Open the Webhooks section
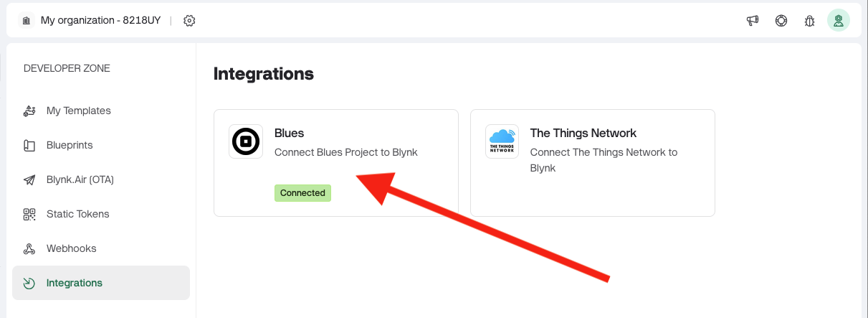Screen dimensions: 868x318 pos(71,248)
